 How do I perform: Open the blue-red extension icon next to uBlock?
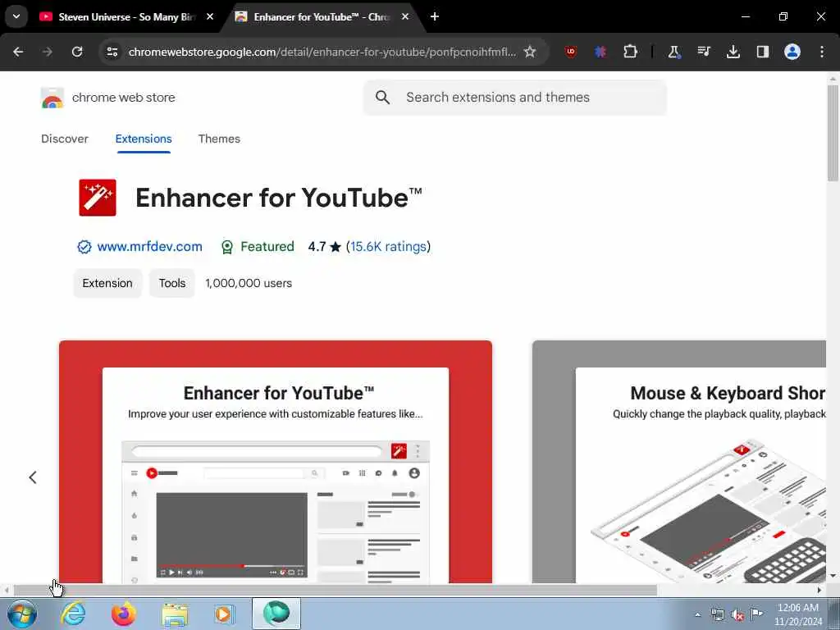click(600, 52)
